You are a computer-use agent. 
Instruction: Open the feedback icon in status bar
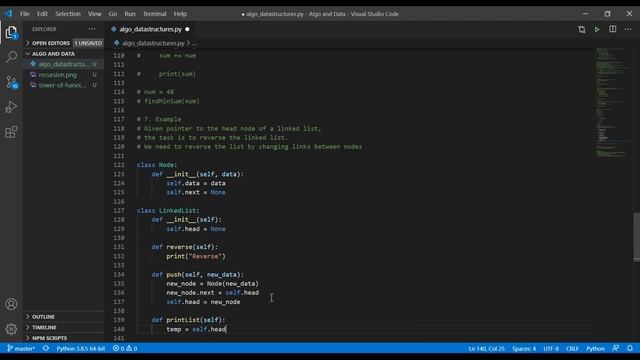point(616,348)
